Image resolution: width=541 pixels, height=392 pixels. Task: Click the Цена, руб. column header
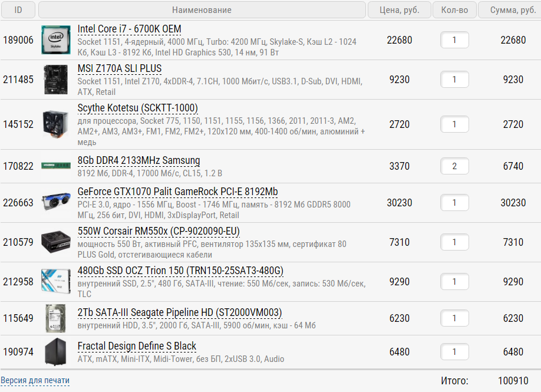tap(399, 10)
